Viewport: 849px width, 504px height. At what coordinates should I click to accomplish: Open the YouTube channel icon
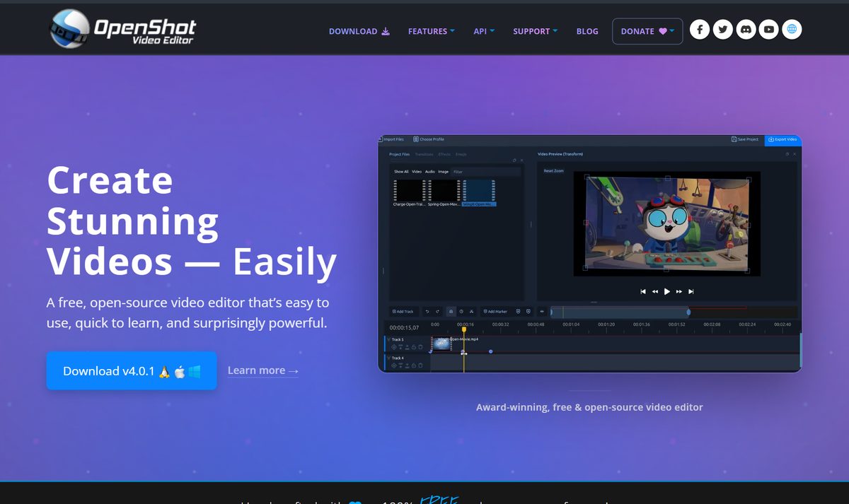768,30
